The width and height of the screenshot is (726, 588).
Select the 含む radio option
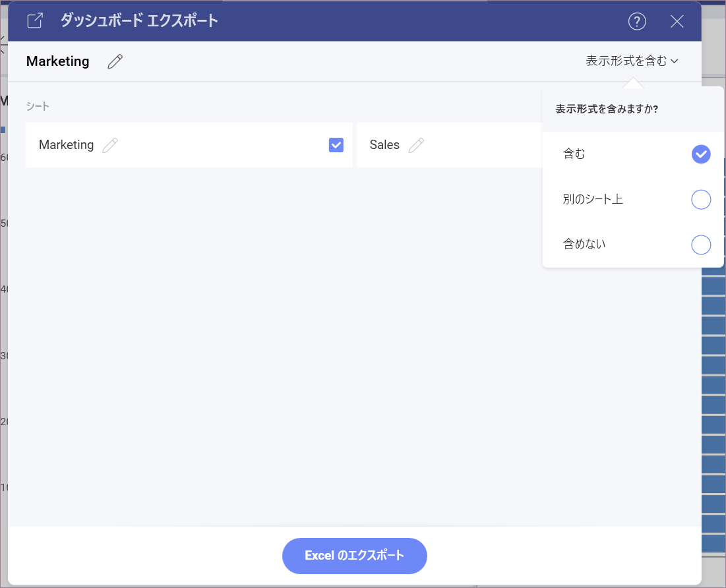click(701, 154)
